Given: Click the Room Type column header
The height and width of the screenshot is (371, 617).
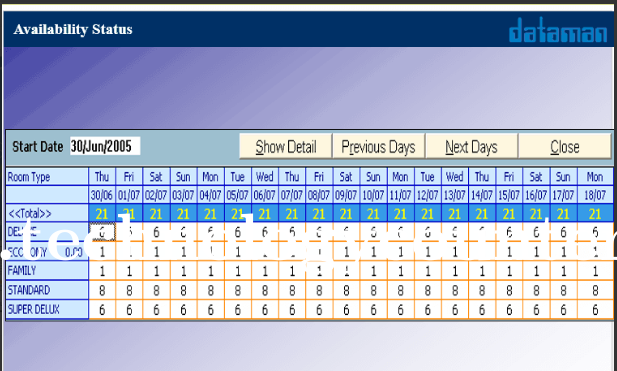Looking at the screenshot, I should tap(47, 177).
